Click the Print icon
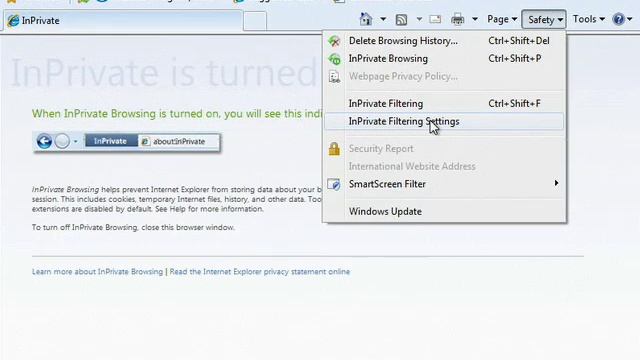 pyautogui.click(x=458, y=19)
